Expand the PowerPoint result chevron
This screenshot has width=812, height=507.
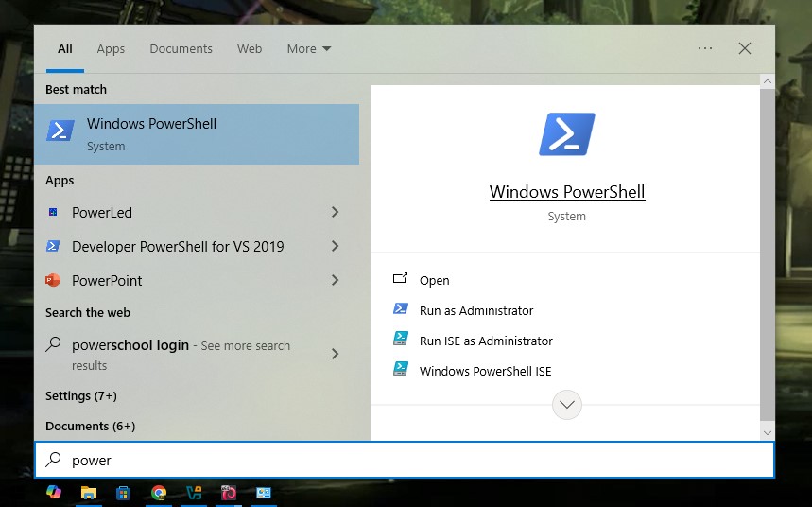coord(335,281)
